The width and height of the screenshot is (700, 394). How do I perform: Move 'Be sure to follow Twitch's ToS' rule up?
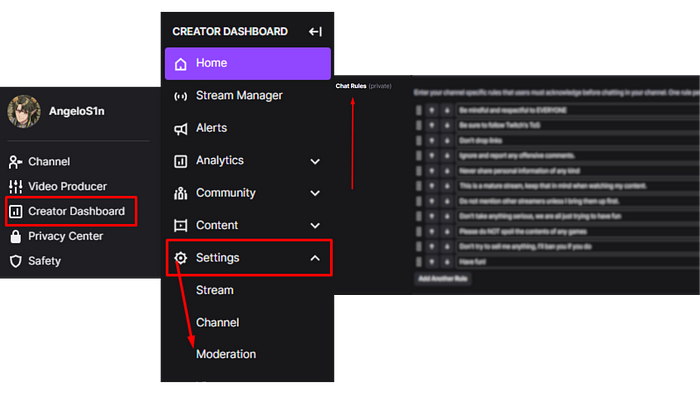click(x=432, y=125)
